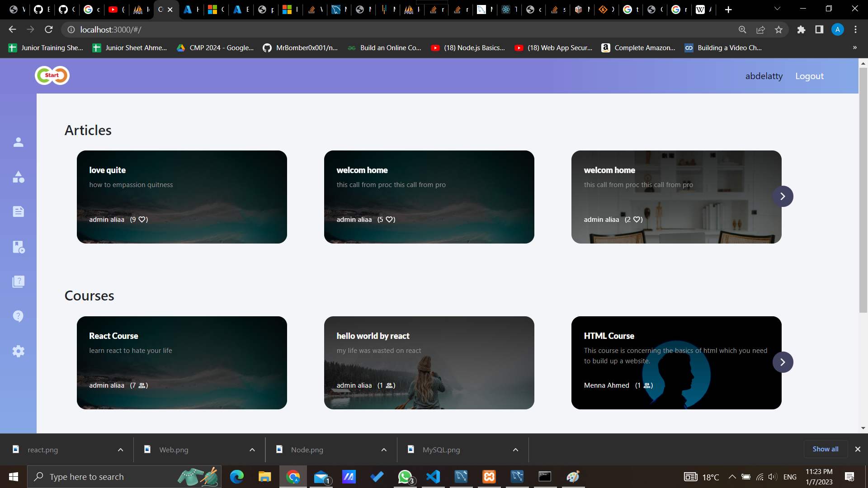Open Junior Training Sheet bookmark
Screen dimensions: 868x488
click(46, 48)
